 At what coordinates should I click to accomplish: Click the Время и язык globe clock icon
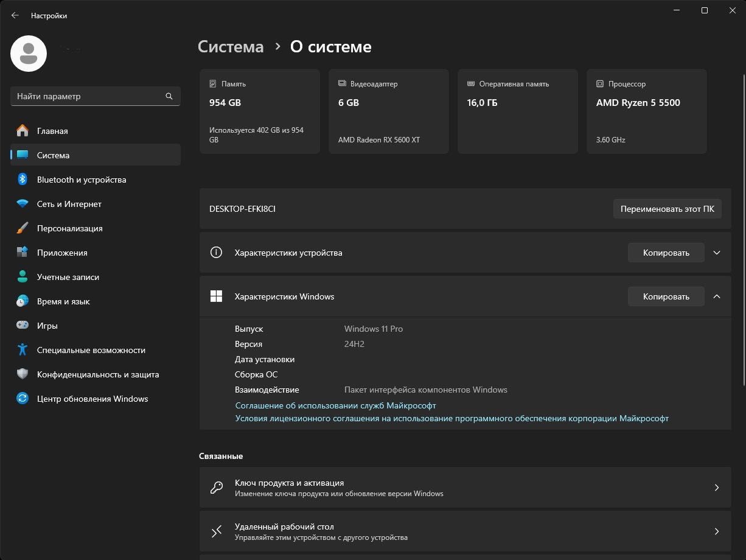click(23, 301)
